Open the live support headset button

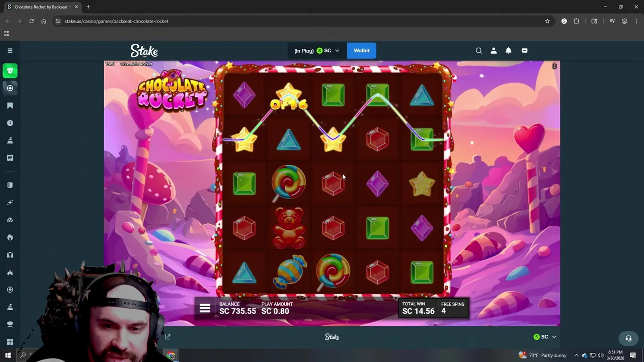click(x=628, y=338)
